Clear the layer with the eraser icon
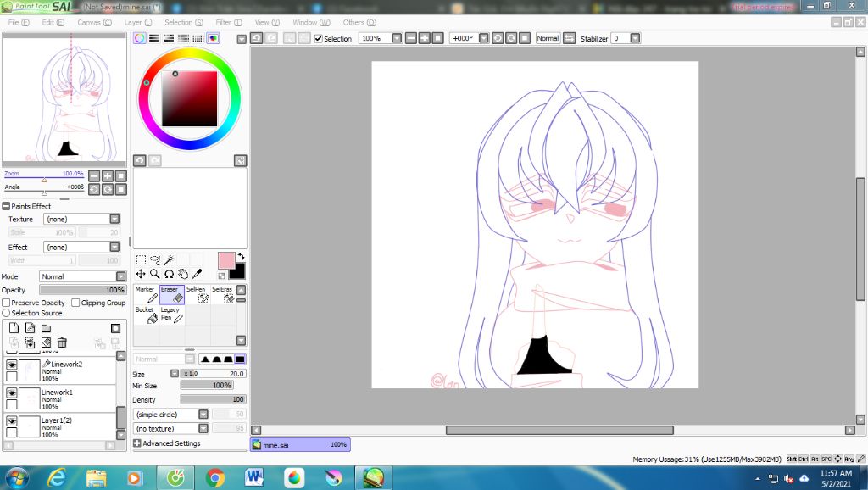Viewport: 868px width, 490px height. 46,343
